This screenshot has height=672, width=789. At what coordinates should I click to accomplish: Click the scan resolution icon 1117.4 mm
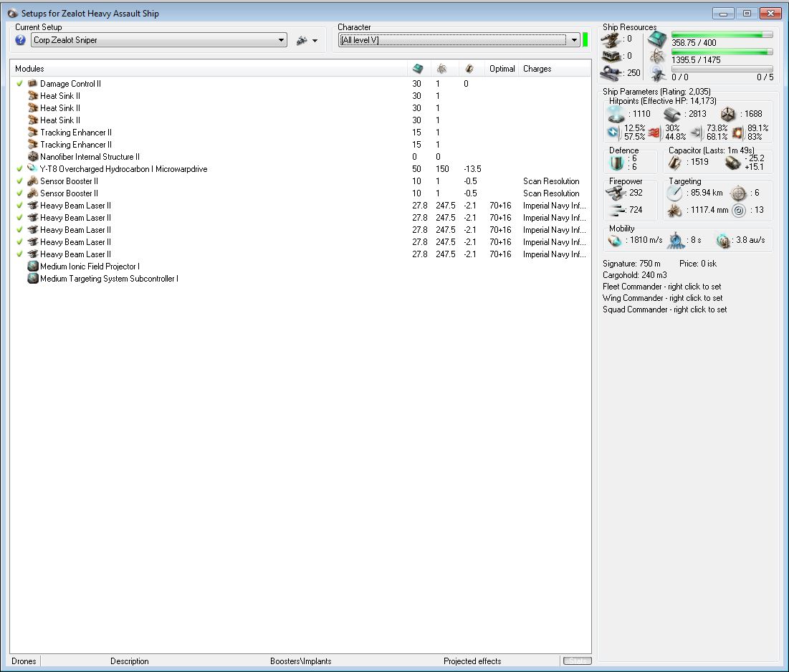pyautogui.click(x=674, y=210)
